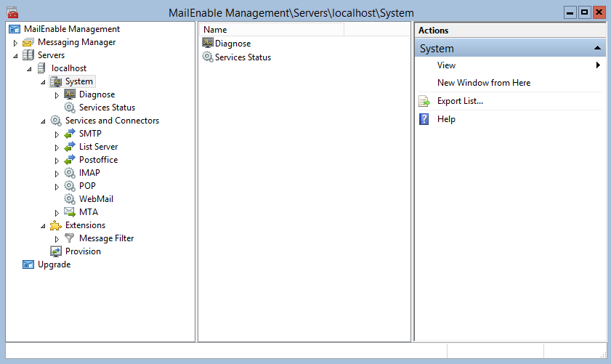Select "Diagnose" text in center list
The height and width of the screenshot is (364, 611).
(232, 44)
